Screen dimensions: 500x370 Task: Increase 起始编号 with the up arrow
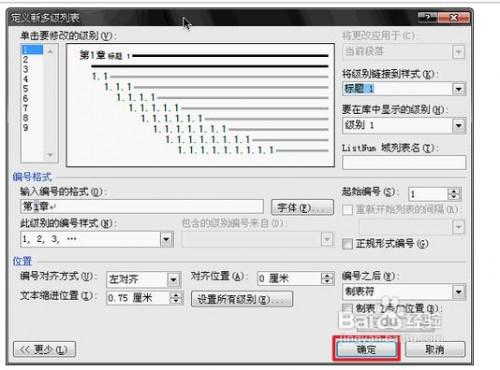click(x=454, y=191)
